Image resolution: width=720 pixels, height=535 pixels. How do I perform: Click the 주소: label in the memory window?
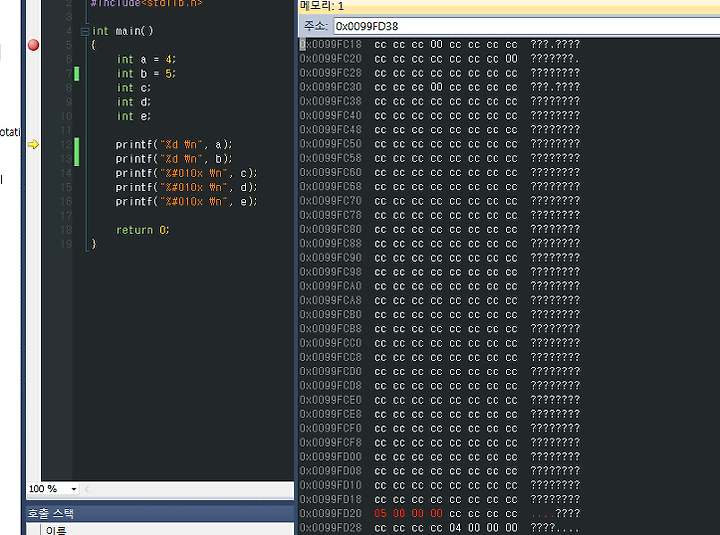(315, 26)
